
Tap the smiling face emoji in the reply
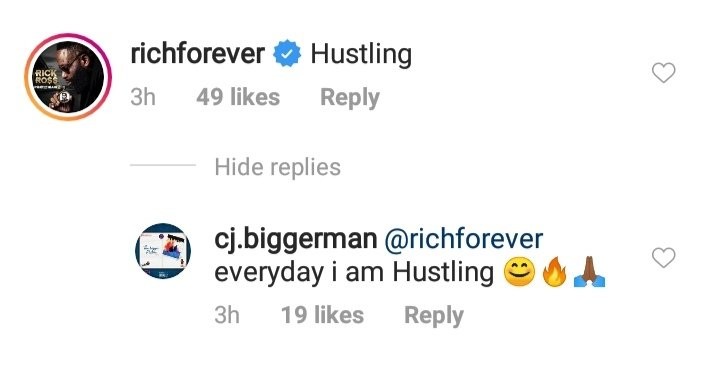519,272
